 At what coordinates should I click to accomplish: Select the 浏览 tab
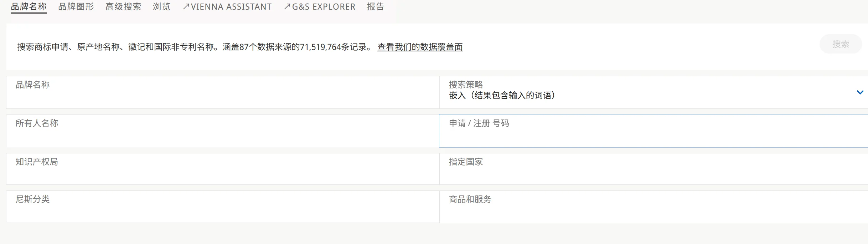click(161, 7)
